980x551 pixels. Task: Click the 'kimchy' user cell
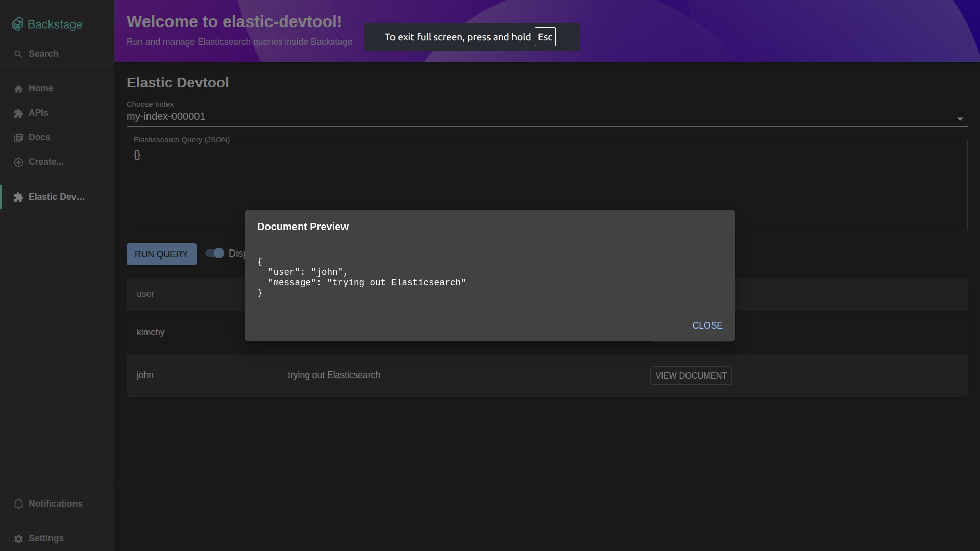click(x=151, y=332)
